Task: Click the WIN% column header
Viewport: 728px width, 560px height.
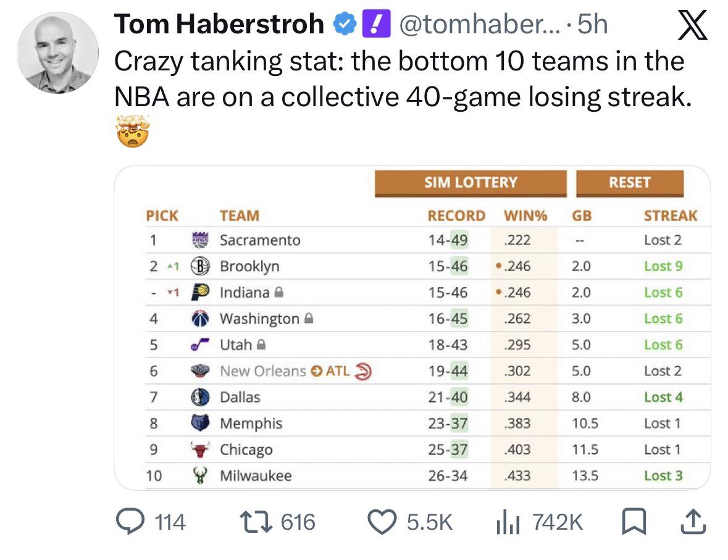Action: (x=525, y=215)
